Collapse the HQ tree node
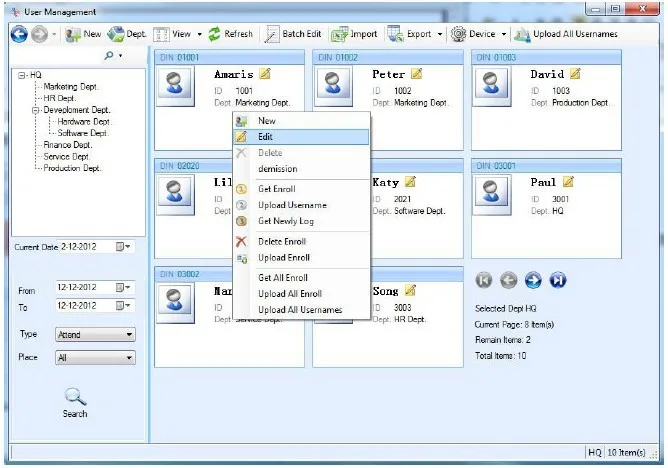Viewport: 668px width, 468px height. [x=21, y=75]
